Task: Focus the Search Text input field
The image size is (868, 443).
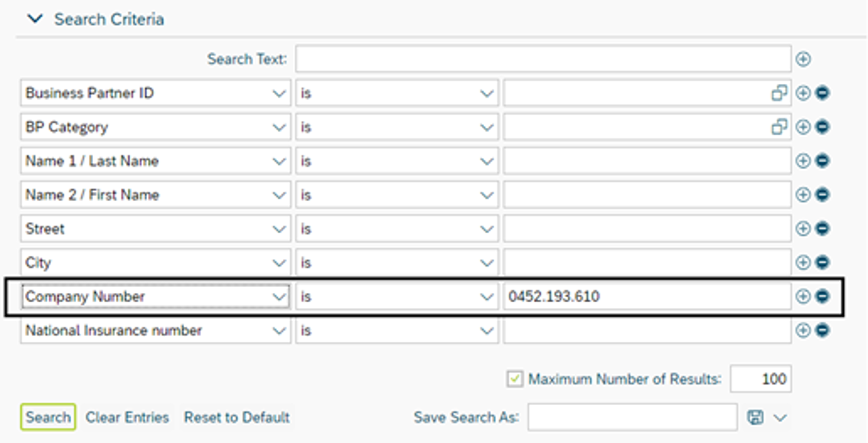Action: 543,59
